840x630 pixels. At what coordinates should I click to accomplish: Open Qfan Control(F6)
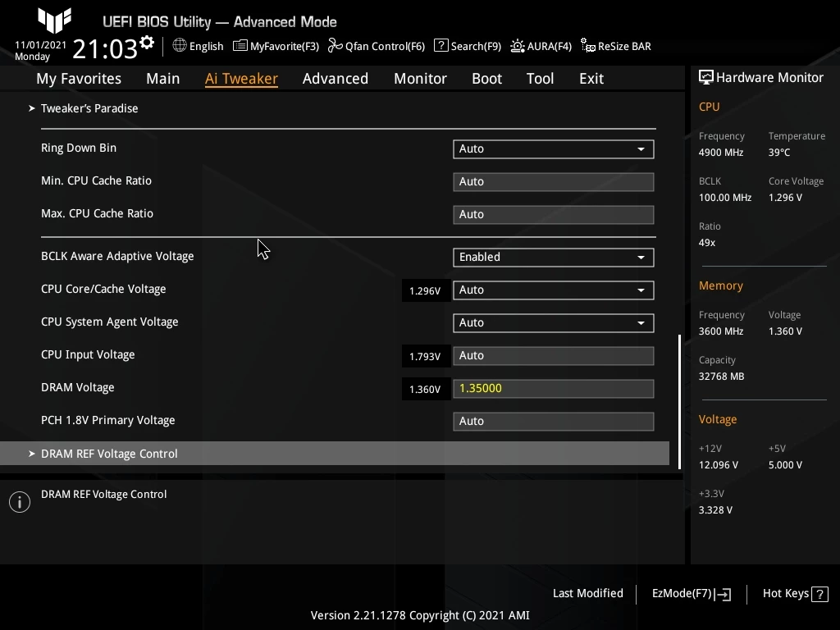pos(385,46)
